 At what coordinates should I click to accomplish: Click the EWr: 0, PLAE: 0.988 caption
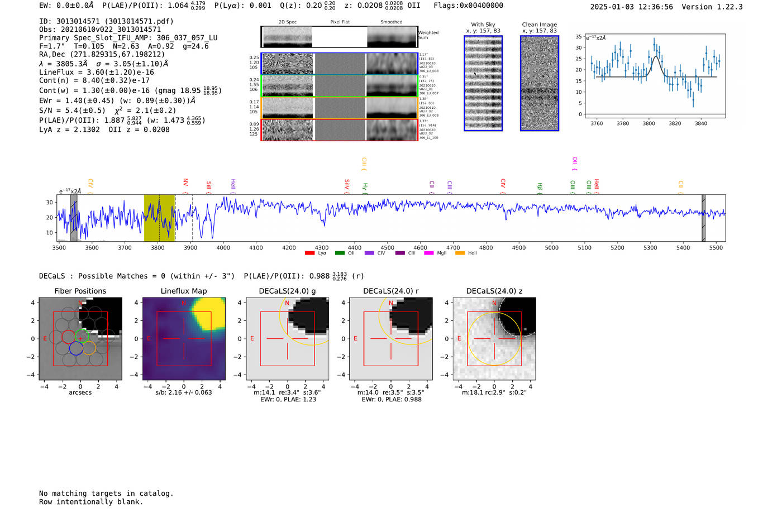pyautogui.click(x=392, y=399)
